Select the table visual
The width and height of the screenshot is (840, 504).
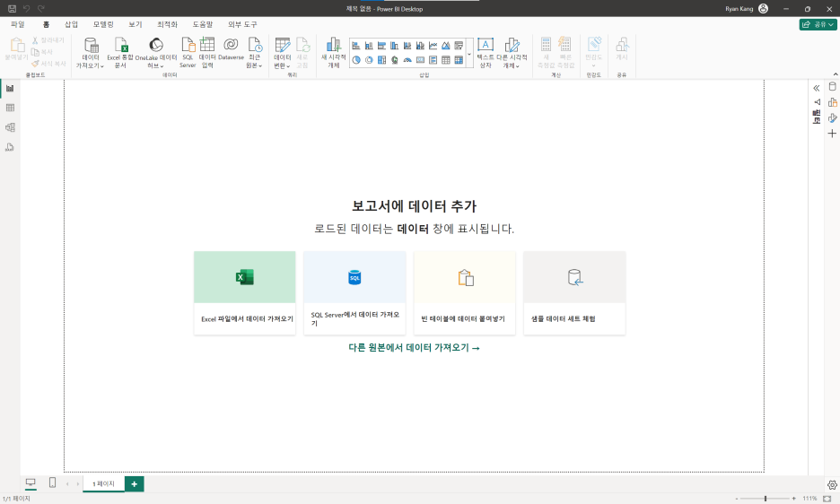pos(446,60)
